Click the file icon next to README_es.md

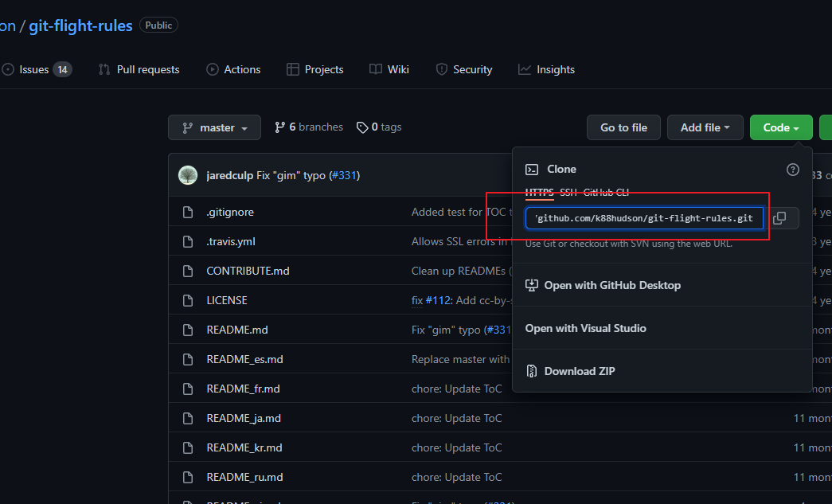point(188,359)
